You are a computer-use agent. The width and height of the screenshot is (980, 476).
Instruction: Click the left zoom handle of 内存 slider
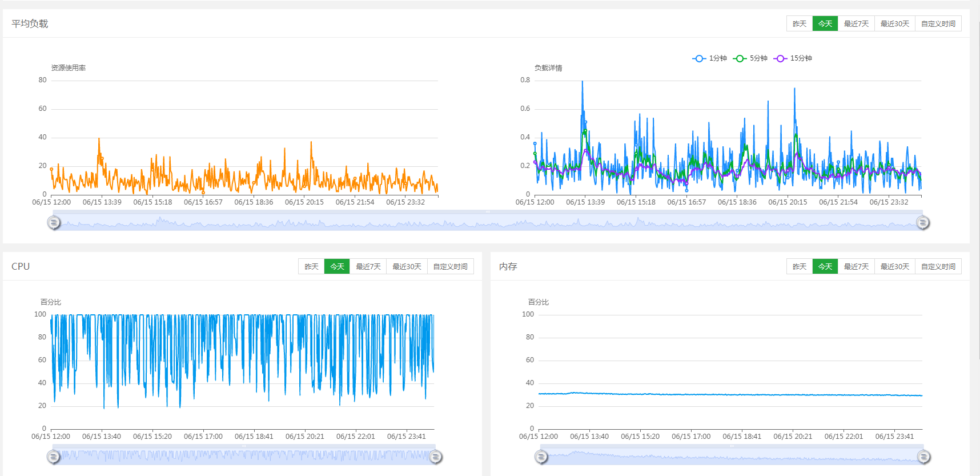pos(541,457)
